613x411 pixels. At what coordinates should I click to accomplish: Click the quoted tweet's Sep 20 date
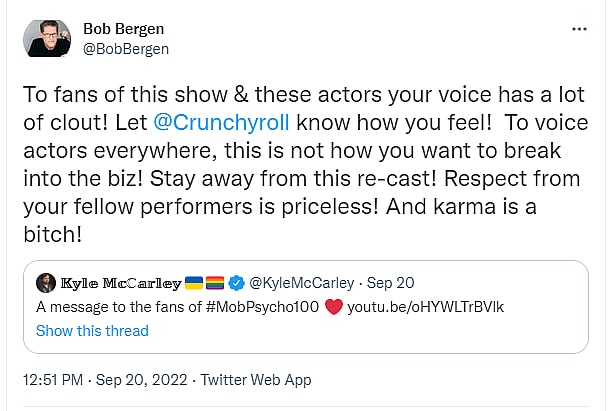[399, 283]
